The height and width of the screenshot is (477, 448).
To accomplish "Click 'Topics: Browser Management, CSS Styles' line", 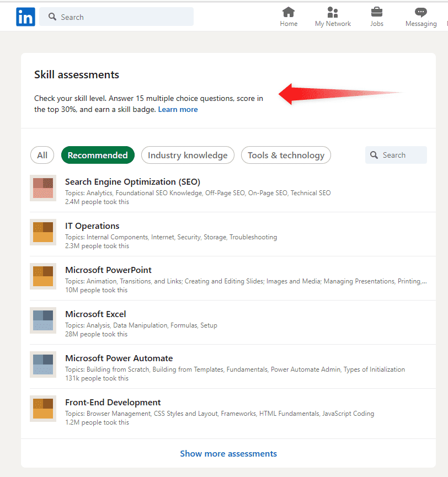I will [220, 414].
